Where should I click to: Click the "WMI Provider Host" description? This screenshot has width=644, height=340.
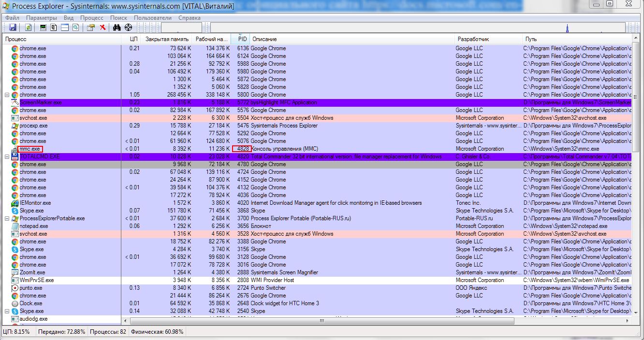[272, 280]
